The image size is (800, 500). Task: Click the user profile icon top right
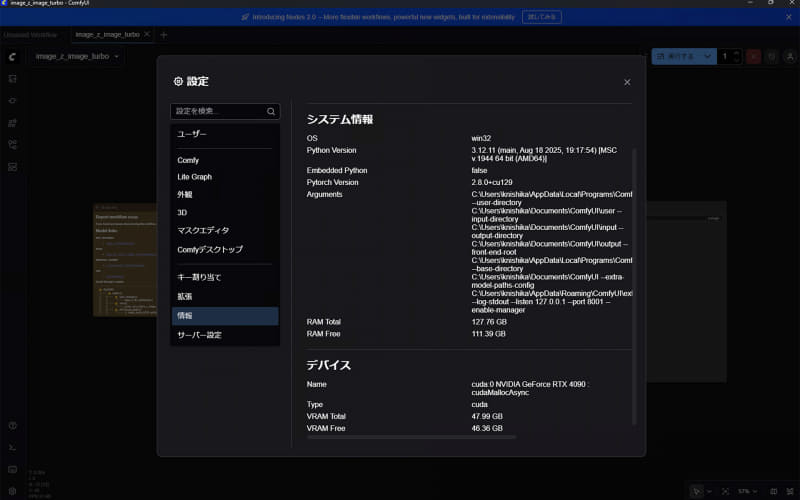coord(790,56)
